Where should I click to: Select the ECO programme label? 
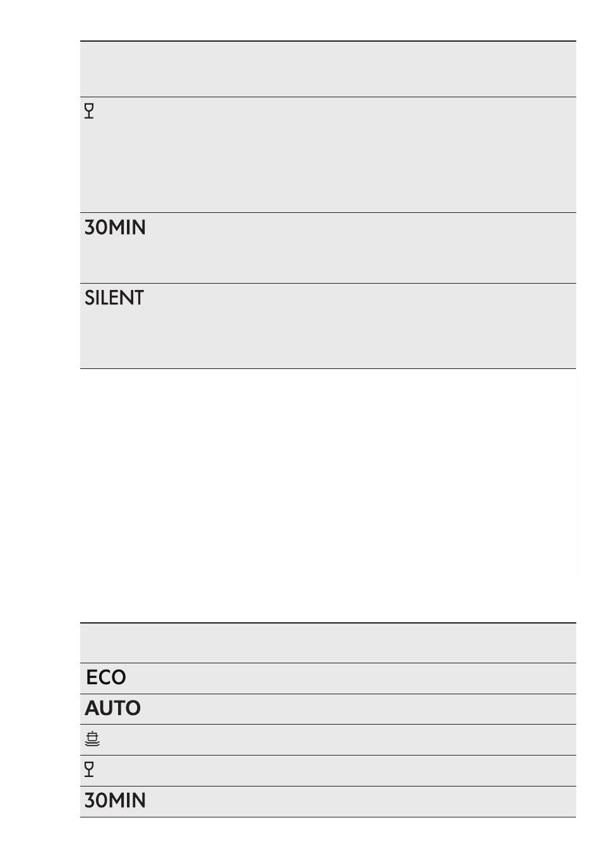(x=106, y=678)
